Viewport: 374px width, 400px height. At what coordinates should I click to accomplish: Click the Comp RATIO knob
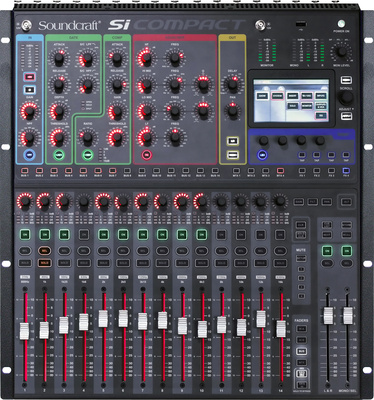point(88,138)
